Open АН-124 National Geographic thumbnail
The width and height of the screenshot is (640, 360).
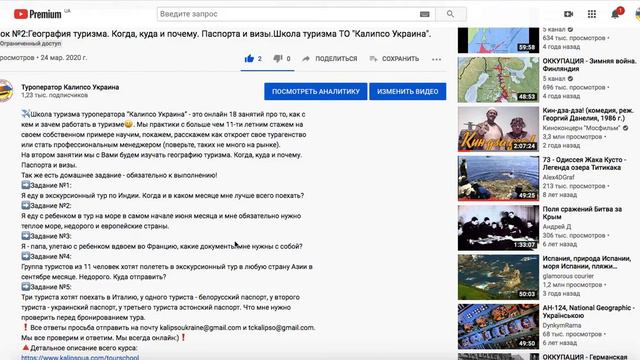pos(498,326)
